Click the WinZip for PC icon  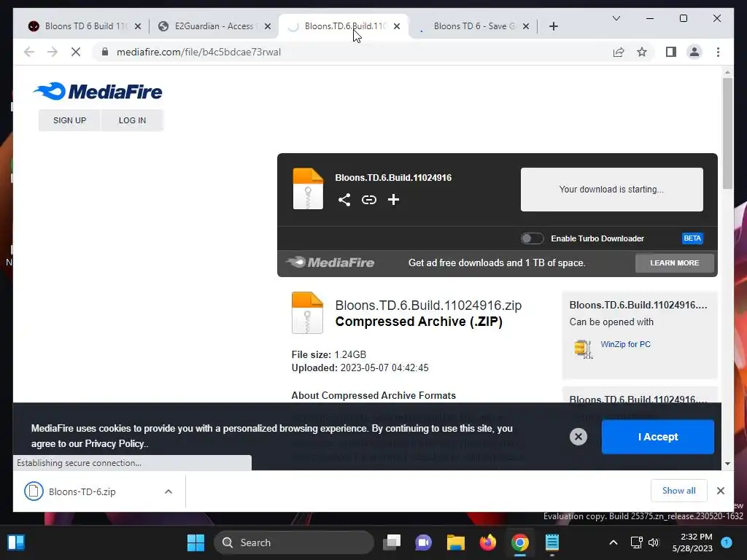583,348
